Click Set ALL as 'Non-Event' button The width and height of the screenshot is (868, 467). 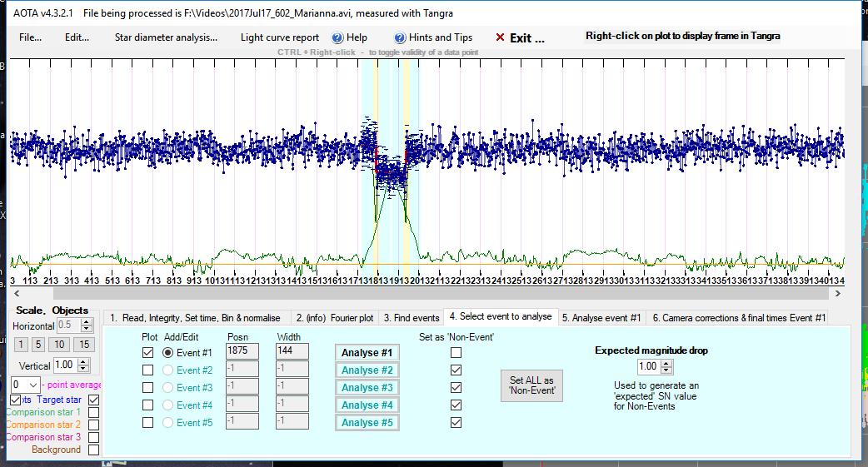[532, 385]
